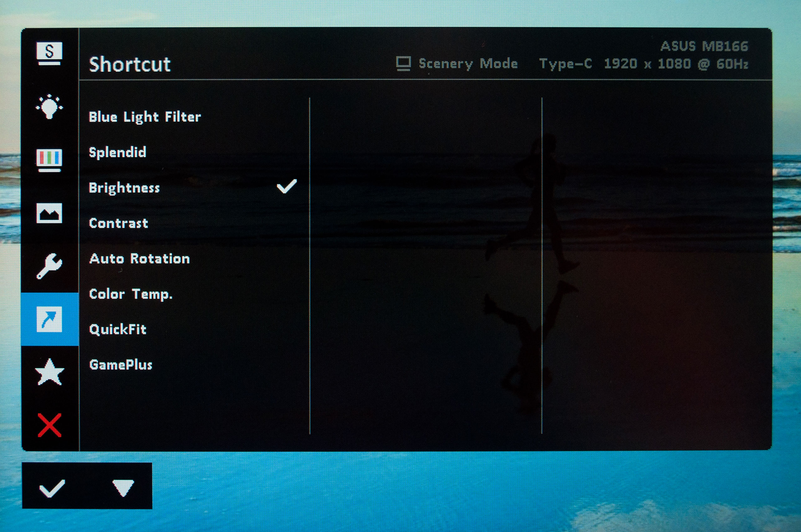
Task: Select Blue Light Filter as shortcut
Action: [145, 117]
